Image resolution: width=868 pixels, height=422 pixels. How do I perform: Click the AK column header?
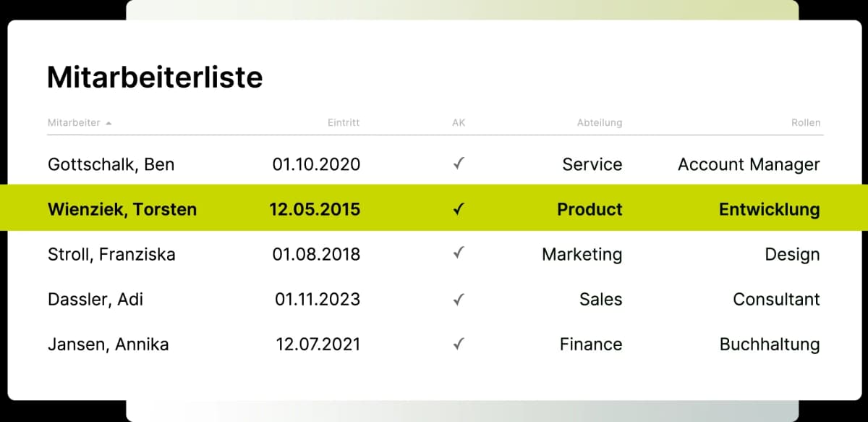pos(459,123)
